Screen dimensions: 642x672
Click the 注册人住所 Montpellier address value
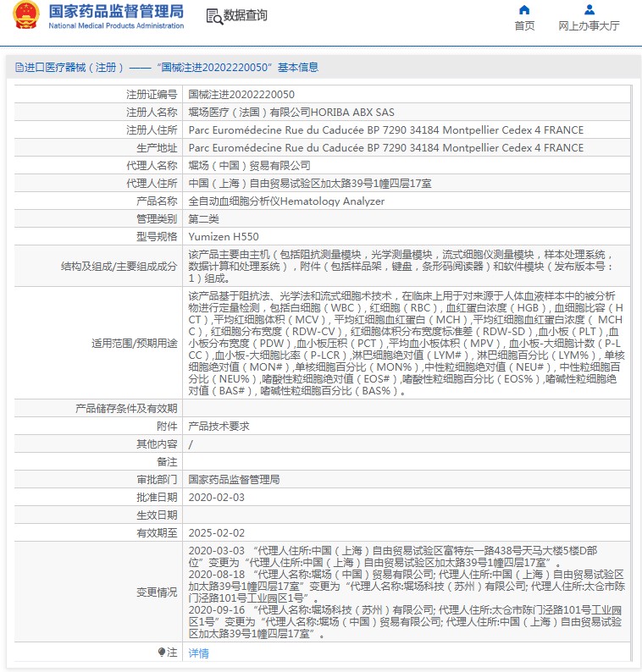tap(386, 129)
